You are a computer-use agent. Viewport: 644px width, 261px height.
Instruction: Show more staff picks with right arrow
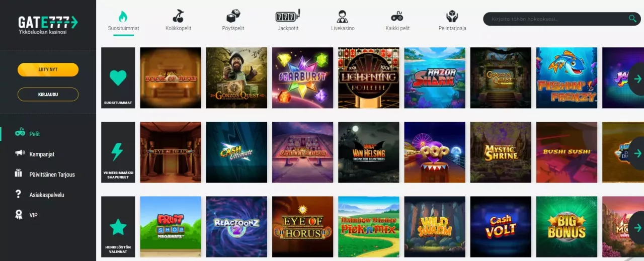pyautogui.click(x=637, y=227)
